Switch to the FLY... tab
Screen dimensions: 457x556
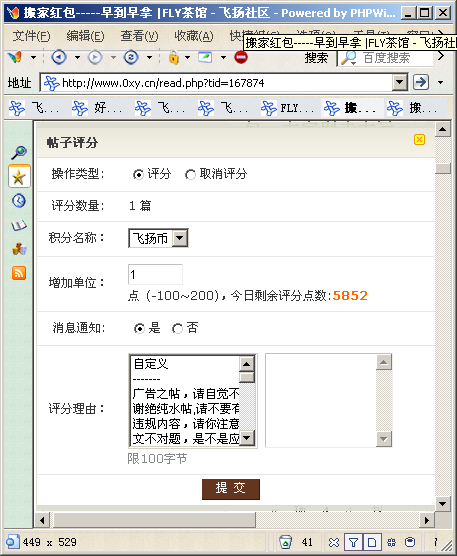(x=288, y=108)
